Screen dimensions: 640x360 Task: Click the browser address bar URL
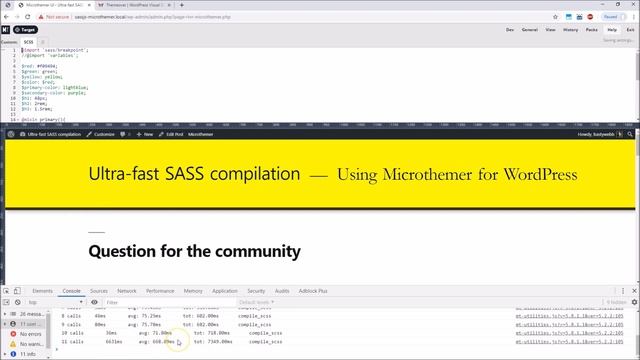click(153, 17)
